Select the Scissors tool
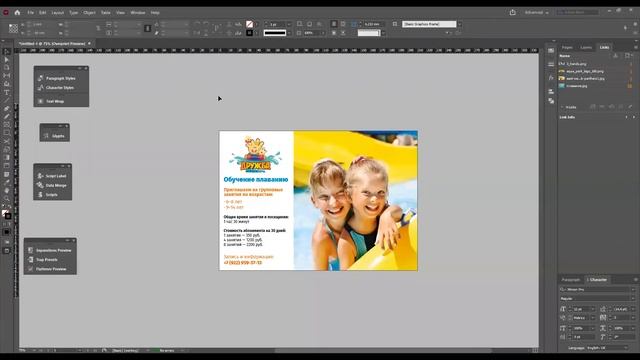Image resolution: width=640 pixels, height=360 pixels. pos(7,141)
